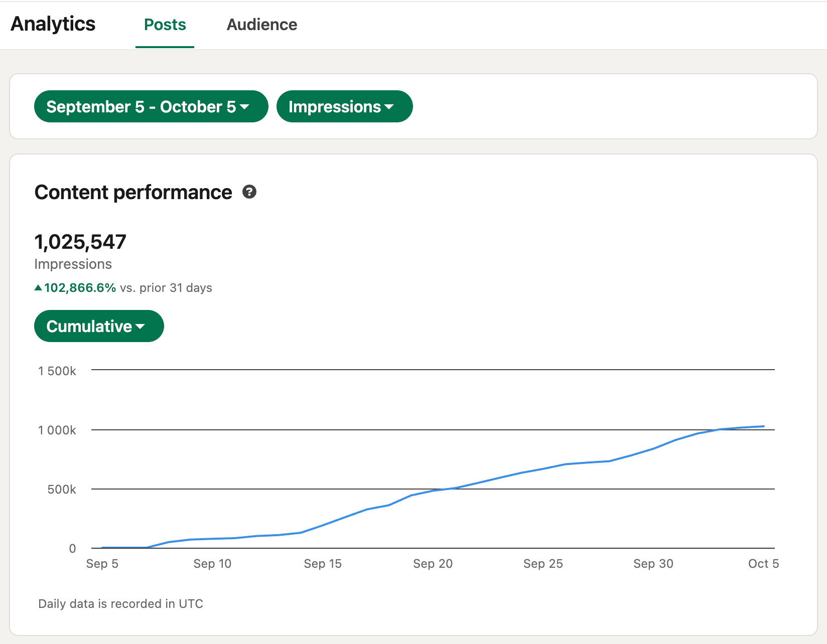Click the caret arrow on Cumulative pill
This screenshot has width=827, height=644.
pos(141,327)
